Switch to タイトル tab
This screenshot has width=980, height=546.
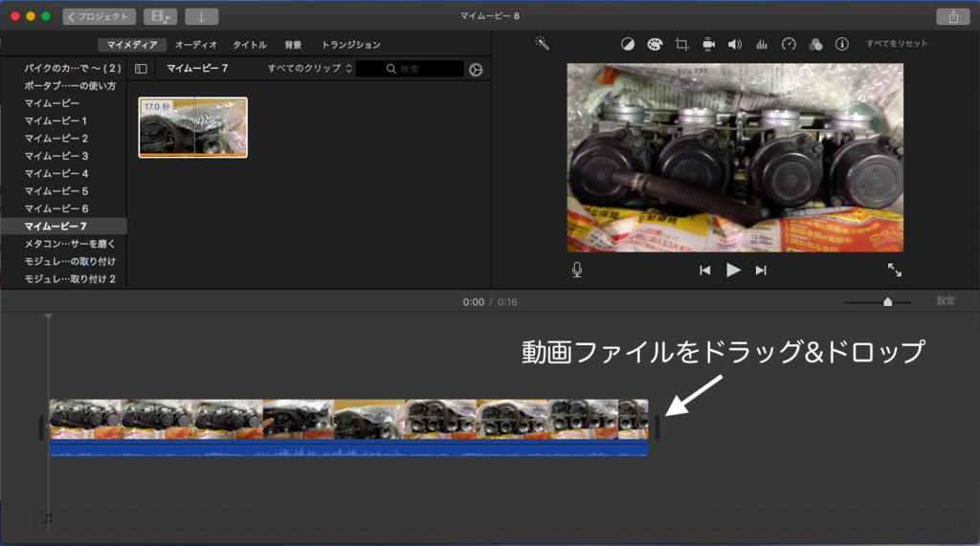250,45
